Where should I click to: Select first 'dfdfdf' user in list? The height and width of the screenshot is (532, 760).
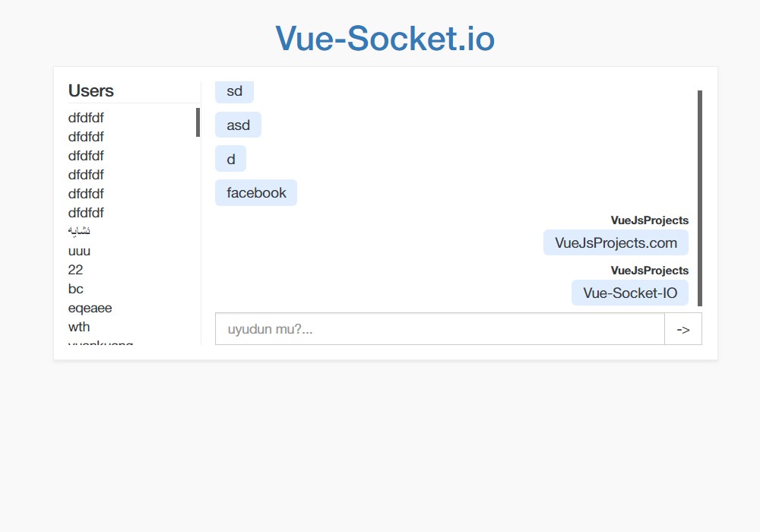coord(87,118)
